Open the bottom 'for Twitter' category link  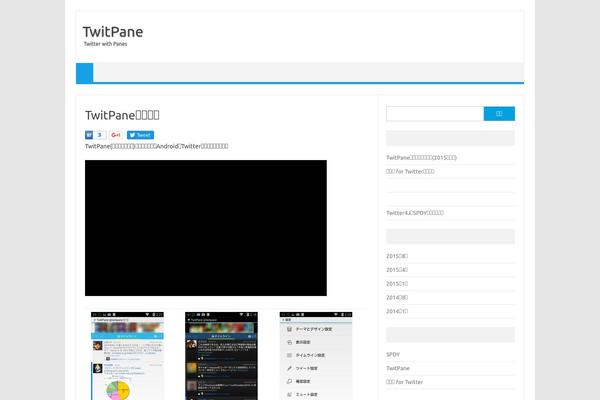pos(404,382)
